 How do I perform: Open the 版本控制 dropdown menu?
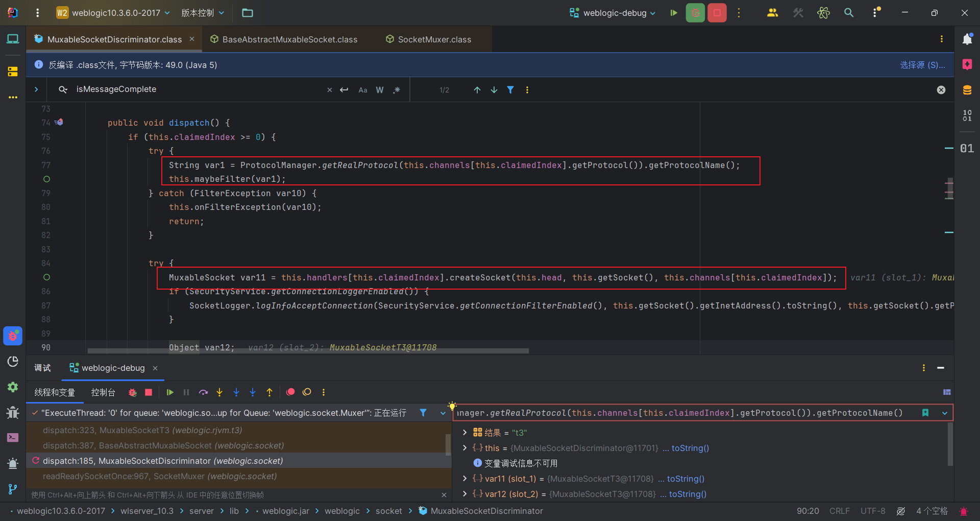pyautogui.click(x=203, y=13)
